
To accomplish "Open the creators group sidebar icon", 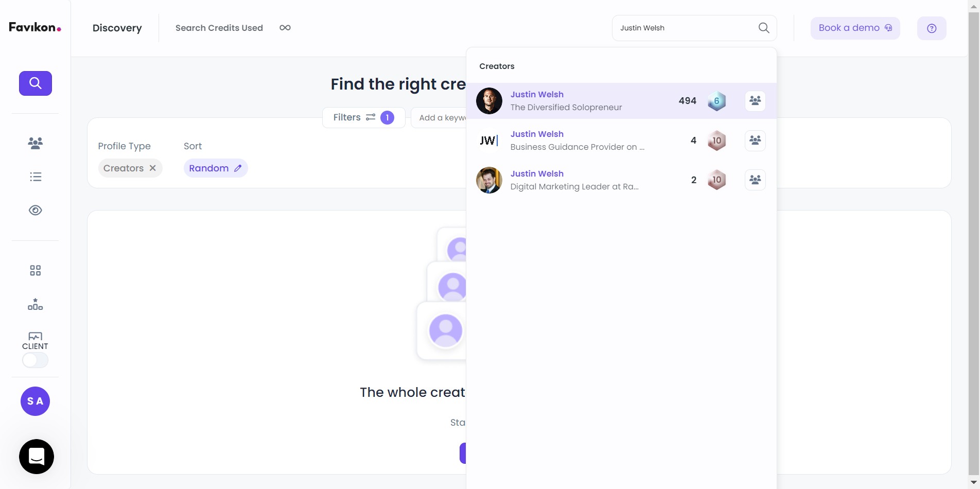I will click(36, 143).
